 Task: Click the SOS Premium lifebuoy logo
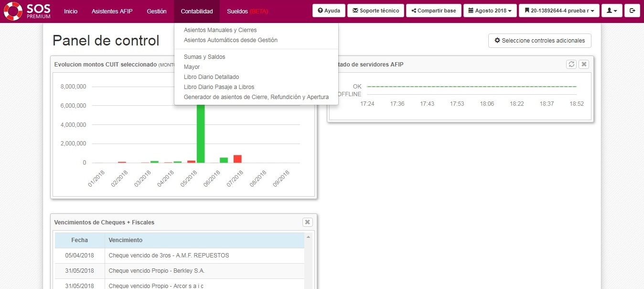[13, 11]
